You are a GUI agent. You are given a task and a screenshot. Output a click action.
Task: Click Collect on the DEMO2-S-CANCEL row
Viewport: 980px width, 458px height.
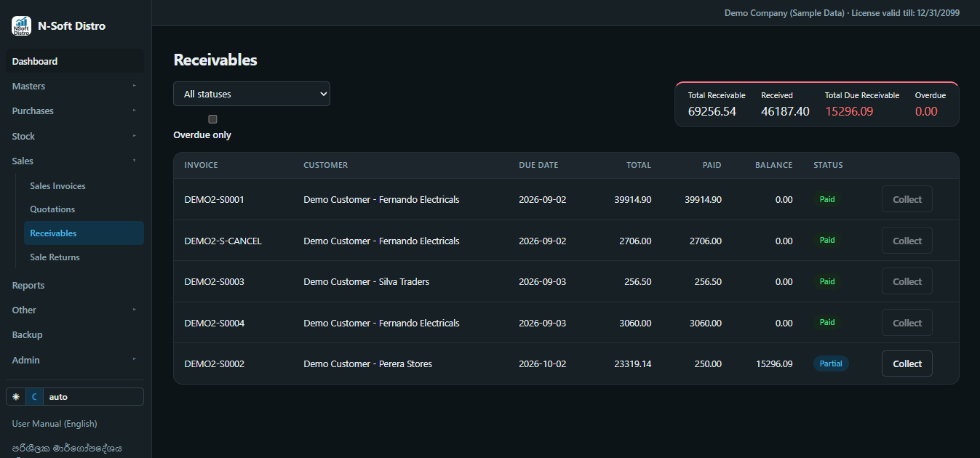tap(907, 241)
